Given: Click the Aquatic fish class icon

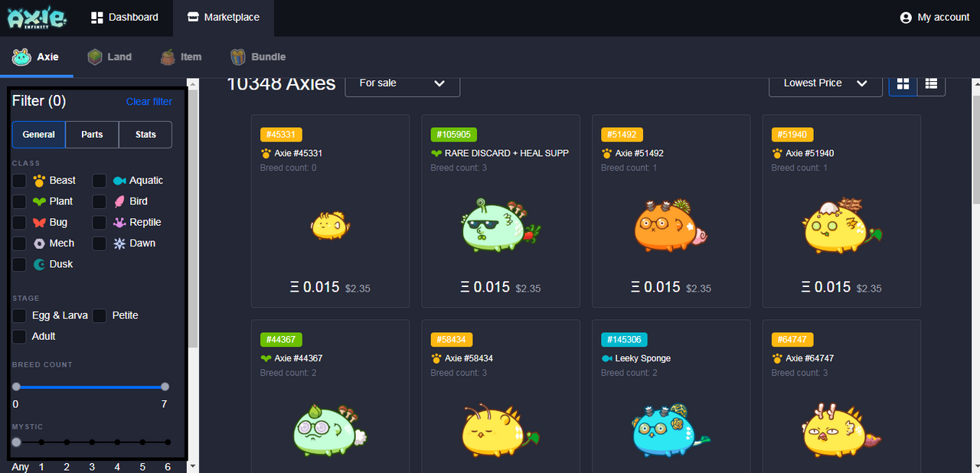Looking at the screenshot, I should [x=119, y=181].
